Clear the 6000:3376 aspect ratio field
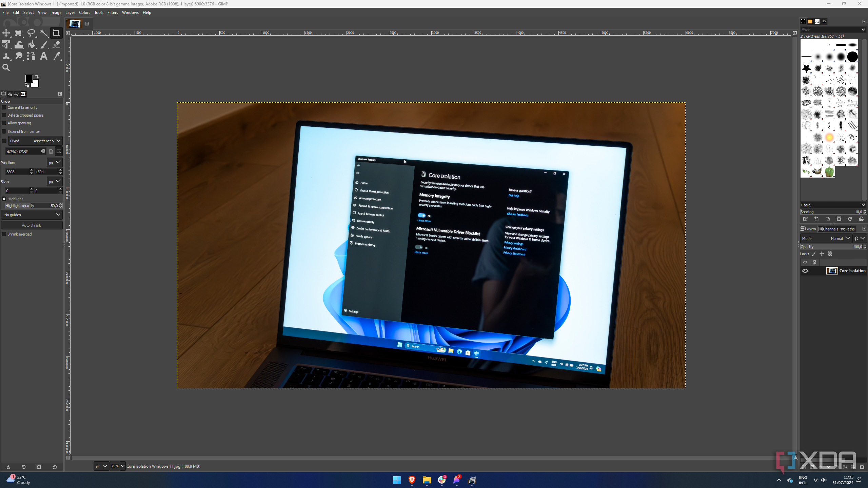Viewport: 868px width, 488px height. (x=43, y=151)
